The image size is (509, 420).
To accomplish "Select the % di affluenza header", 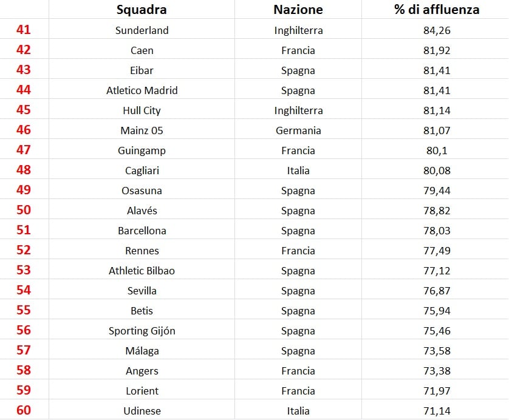I will click(x=437, y=9).
